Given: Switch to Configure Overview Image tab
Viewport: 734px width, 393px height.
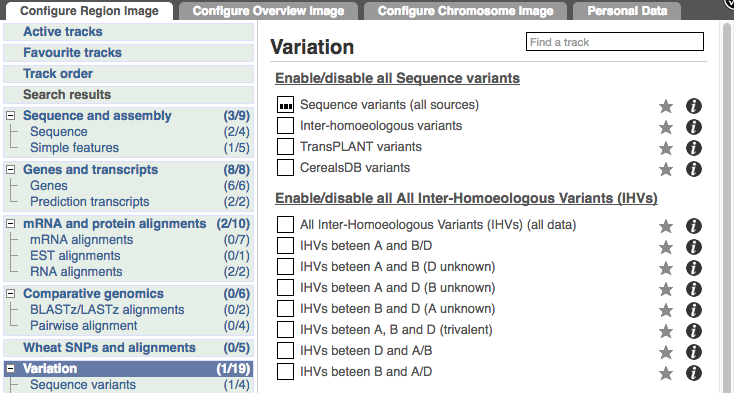Looking at the screenshot, I should 268,11.
